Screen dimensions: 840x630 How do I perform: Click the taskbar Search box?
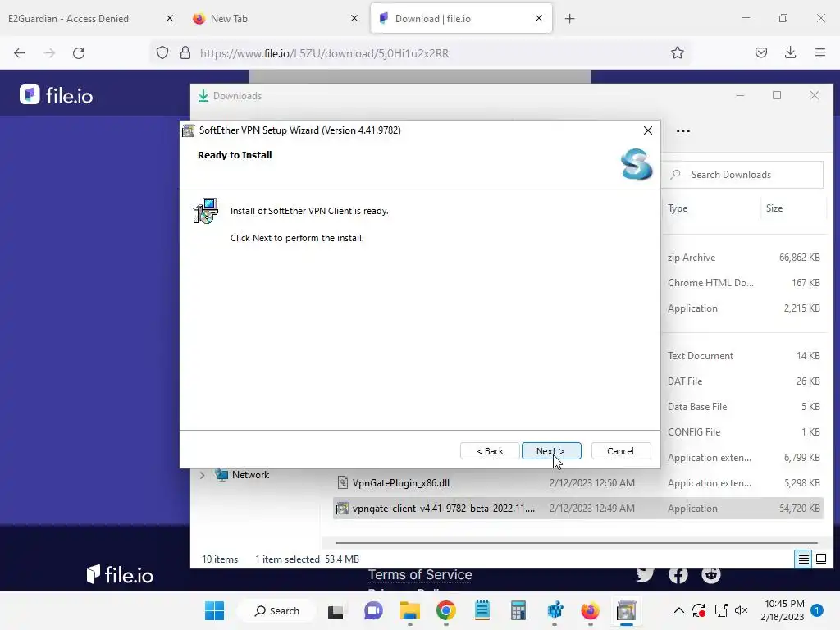tap(276, 610)
